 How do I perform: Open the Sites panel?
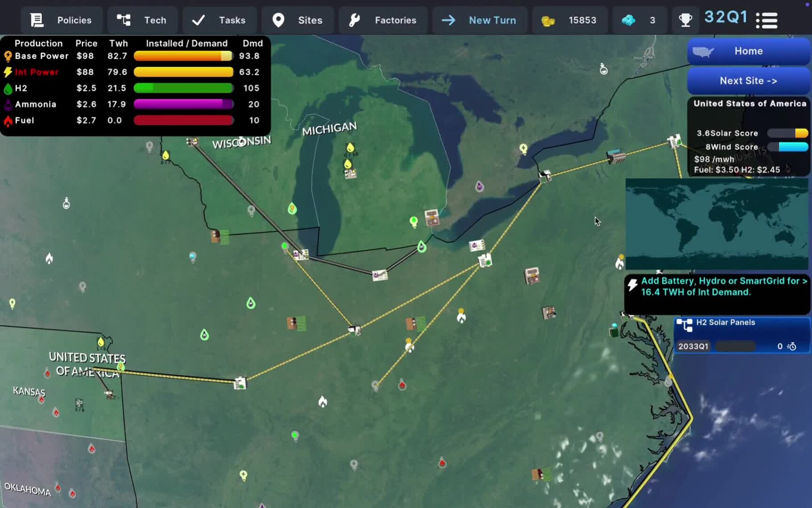click(298, 20)
